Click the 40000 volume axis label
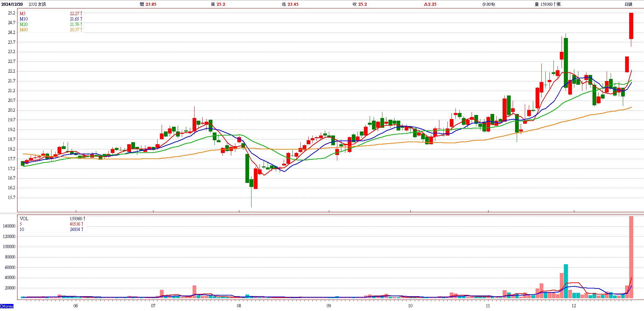 [10, 278]
